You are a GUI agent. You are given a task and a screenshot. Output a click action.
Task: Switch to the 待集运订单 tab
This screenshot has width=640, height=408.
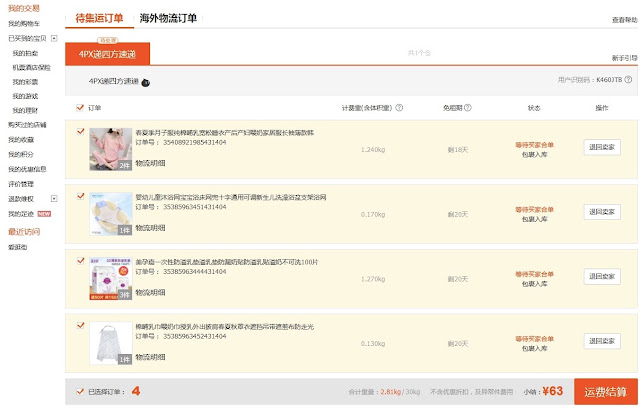99,18
